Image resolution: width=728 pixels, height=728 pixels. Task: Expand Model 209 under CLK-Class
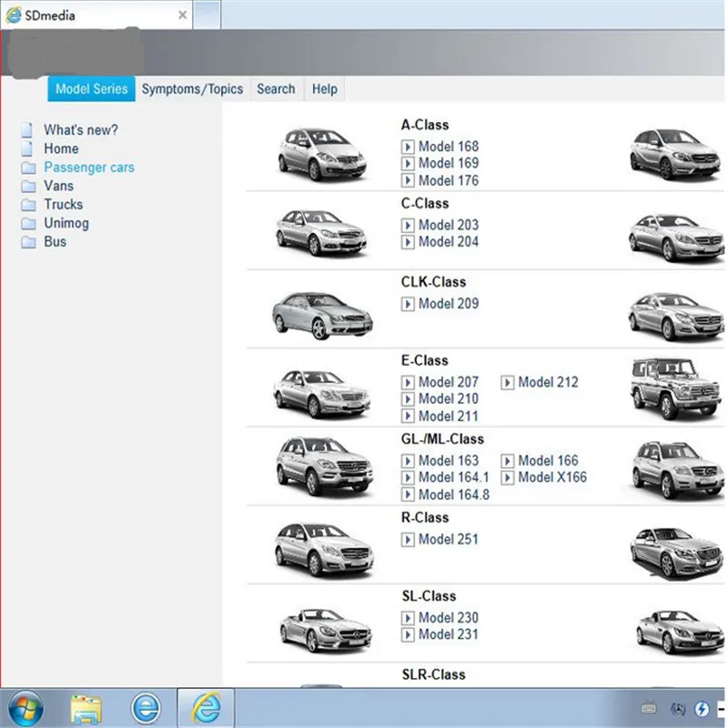pos(449,304)
